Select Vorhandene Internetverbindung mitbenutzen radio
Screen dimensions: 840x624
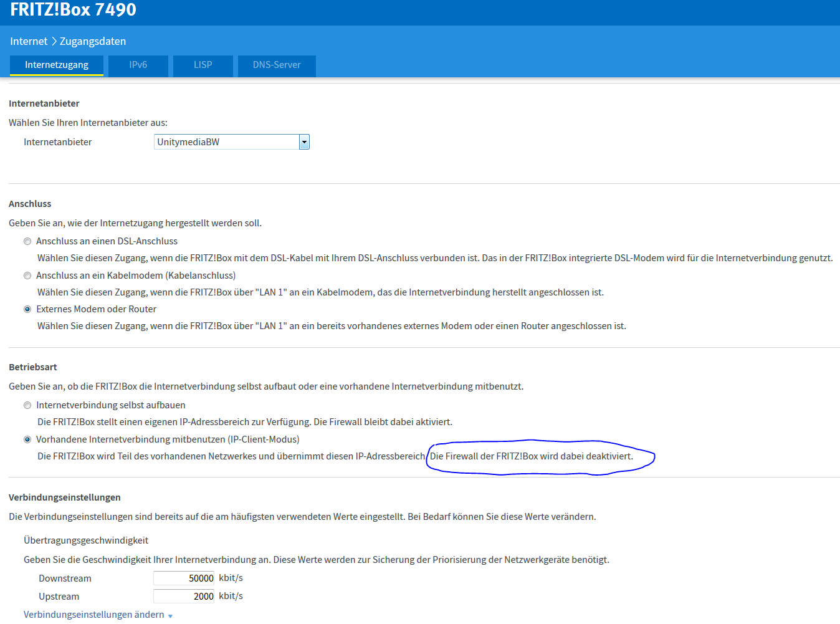click(27, 439)
